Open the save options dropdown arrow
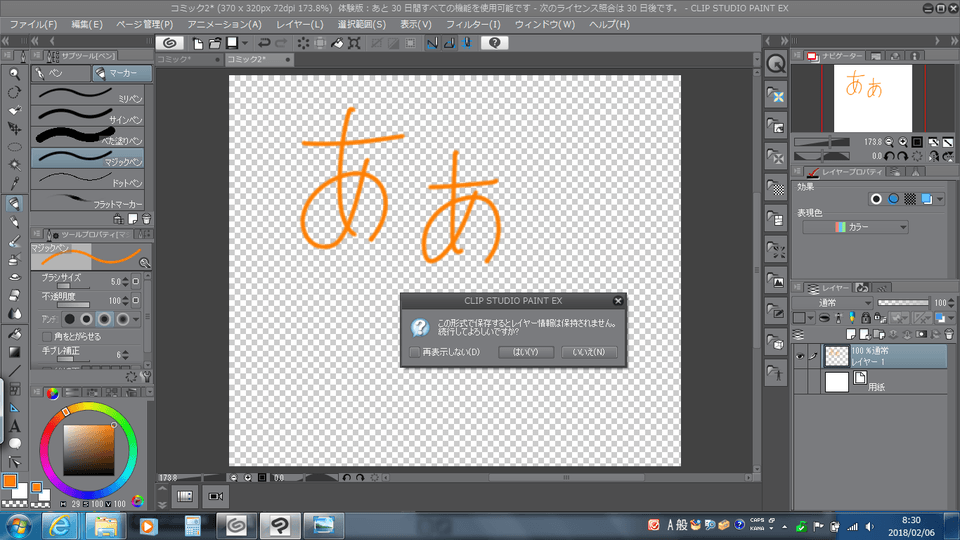 point(245,43)
